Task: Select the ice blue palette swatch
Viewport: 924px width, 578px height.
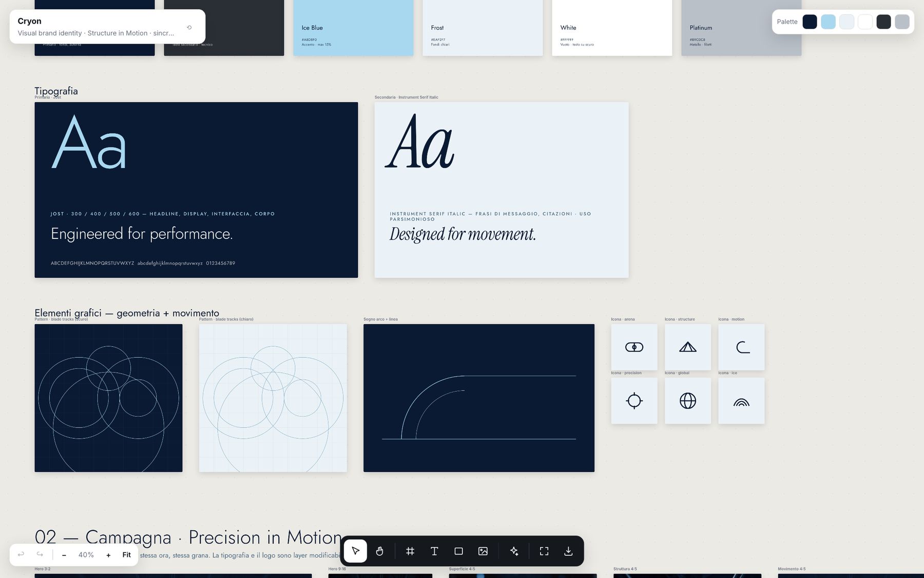Action: click(829, 22)
